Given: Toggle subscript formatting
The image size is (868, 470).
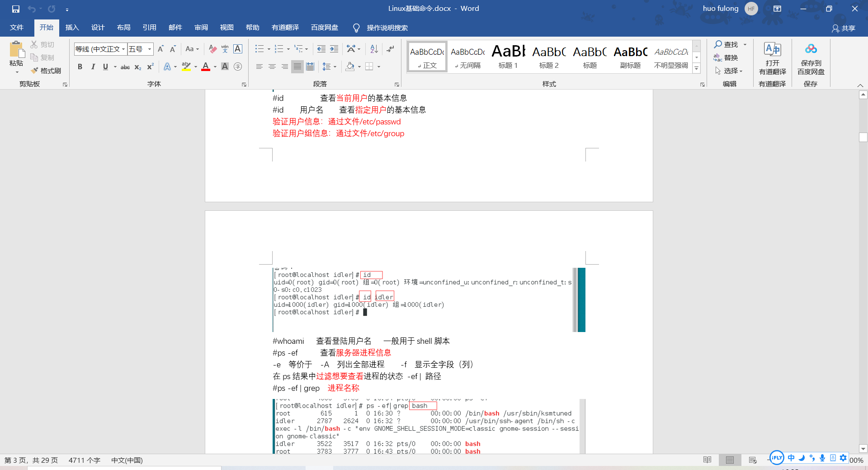Looking at the screenshot, I should click(138, 66).
